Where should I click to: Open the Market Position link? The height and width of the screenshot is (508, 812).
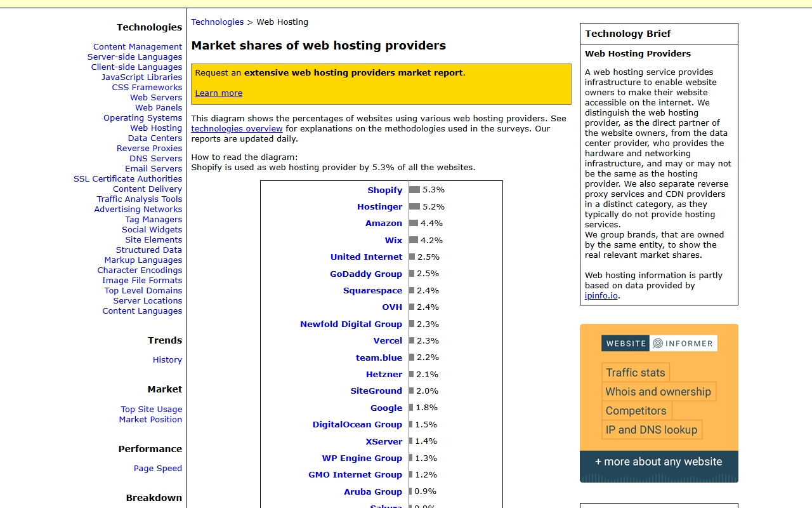coord(150,420)
